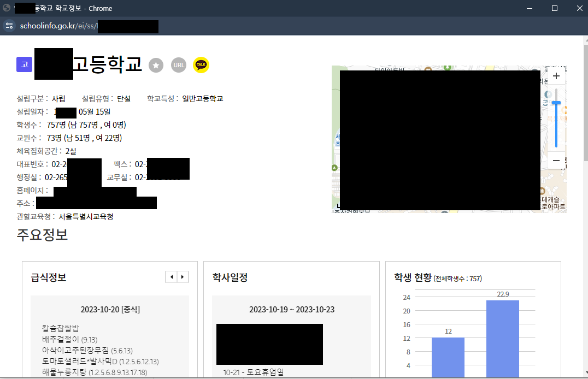Screen dimensions: 588x379
Task: Click the 사립 establishment value
Action: (58, 99)
